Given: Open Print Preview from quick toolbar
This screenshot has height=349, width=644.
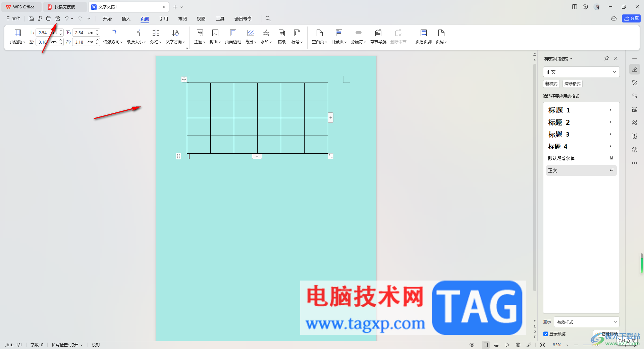Looking at the screenshot, I should tap(57, 18).
